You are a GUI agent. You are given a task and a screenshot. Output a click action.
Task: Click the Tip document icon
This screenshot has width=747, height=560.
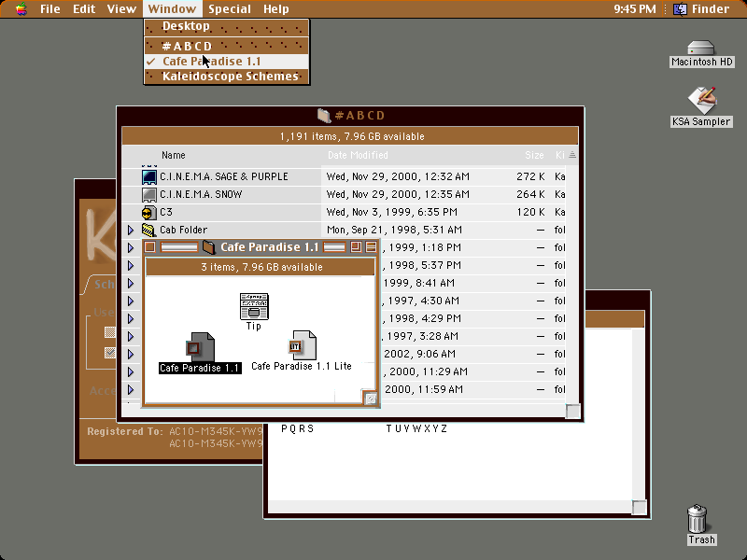pyautogui.click(x=254, y=306)
